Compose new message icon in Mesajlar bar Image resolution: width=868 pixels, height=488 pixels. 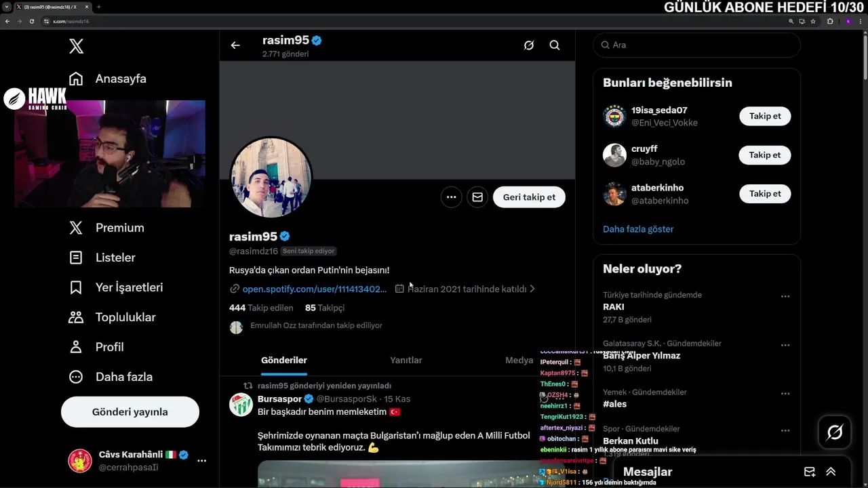tap(810, 472)
